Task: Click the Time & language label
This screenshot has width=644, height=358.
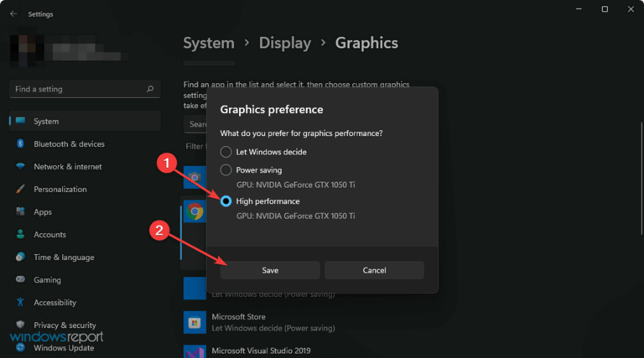Action: pos(64,257)
